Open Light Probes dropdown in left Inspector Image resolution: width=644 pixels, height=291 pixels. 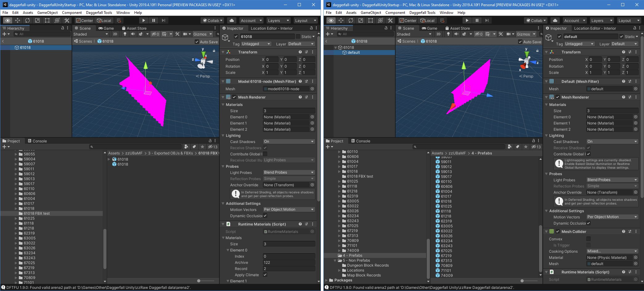[289, 172]
